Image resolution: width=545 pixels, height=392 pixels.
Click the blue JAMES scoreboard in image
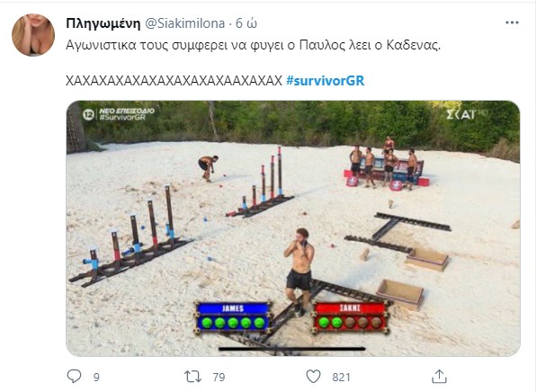[233, 317]
